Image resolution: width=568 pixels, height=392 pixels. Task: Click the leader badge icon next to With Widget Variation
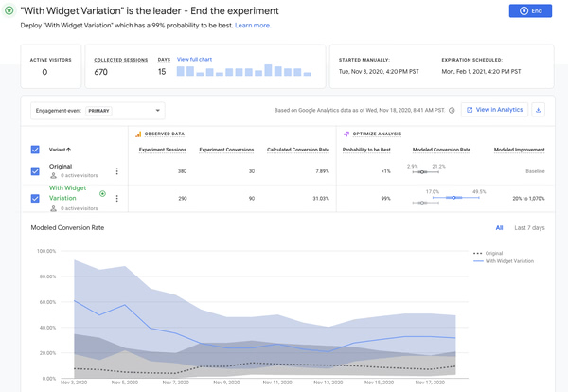(x=102, y=193)
